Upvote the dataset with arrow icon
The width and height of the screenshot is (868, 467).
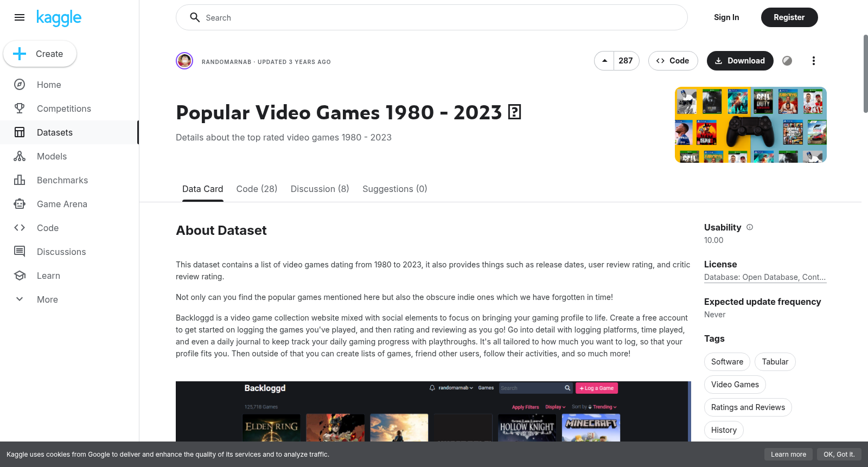pos(604,61)
